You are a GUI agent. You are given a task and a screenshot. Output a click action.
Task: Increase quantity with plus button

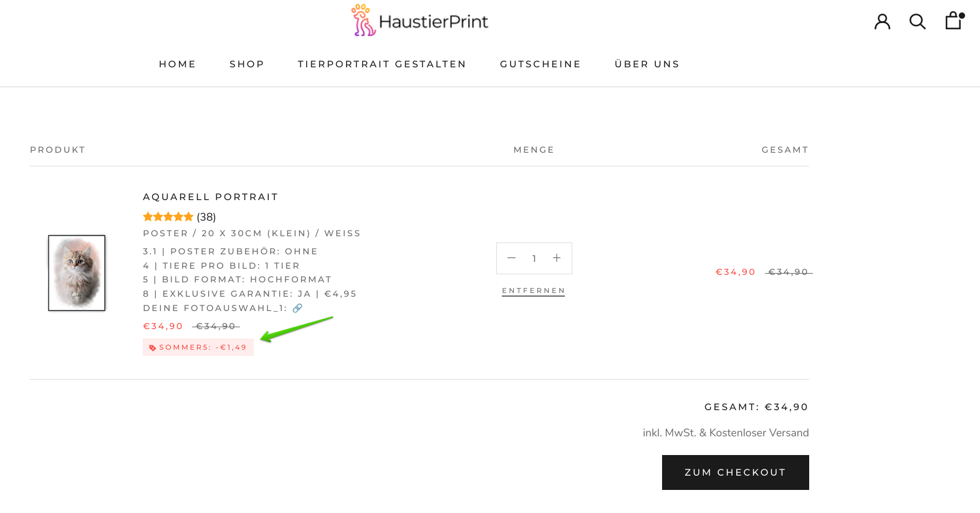point(557,258)
